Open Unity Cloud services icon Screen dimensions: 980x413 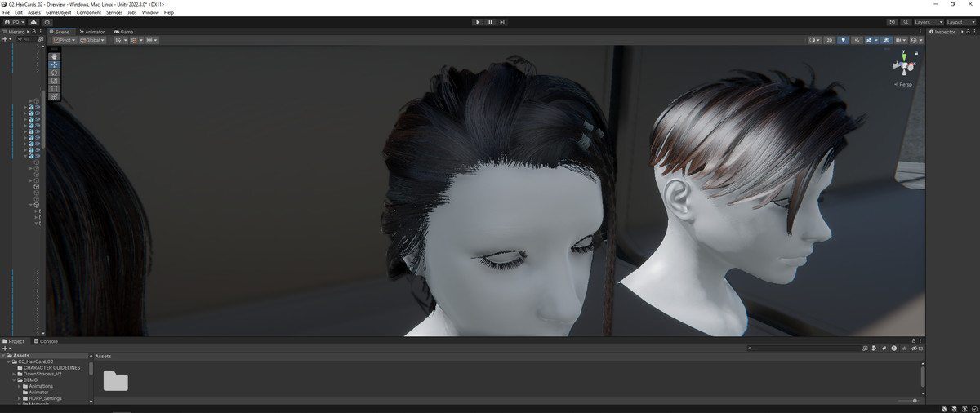tap(33, 22)
